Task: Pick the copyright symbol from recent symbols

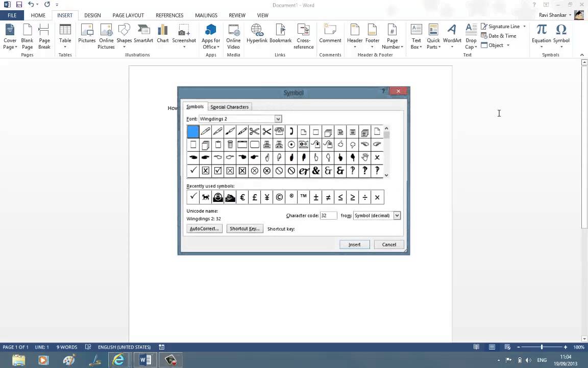Action: [x=279, y=197]
